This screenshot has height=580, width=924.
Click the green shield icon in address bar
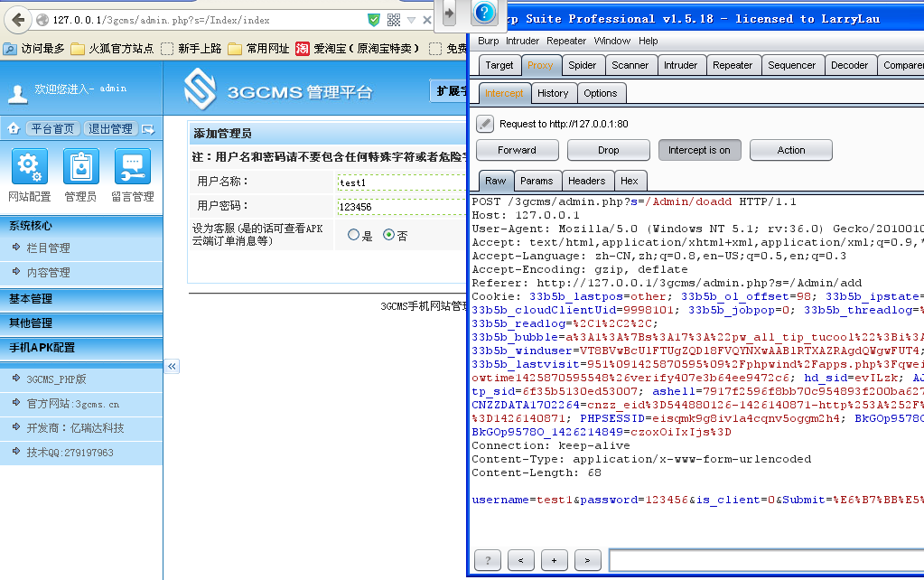pos(374,20)
